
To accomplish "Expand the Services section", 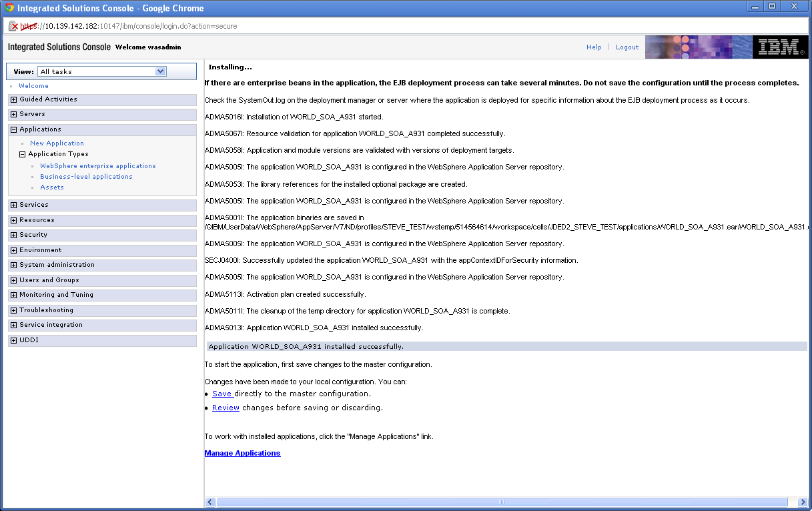I will pos(13,205).
